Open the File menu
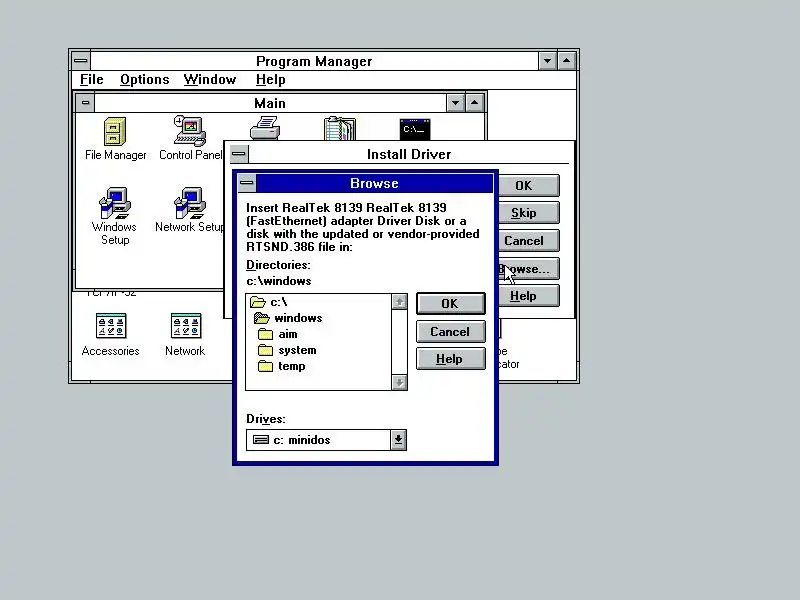Screen dimensions: 800x600 (x=92, y=80)
